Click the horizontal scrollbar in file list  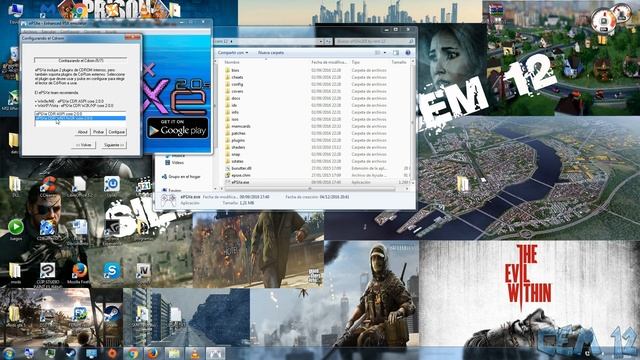click(x=309, y=189)
